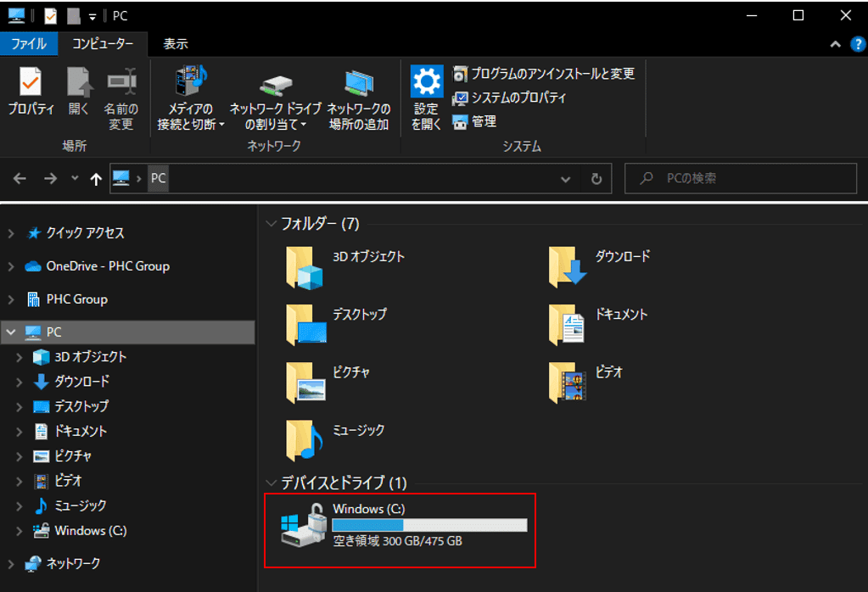The height and width of the screenshot is (592, 868).
Task: Select ピクチャ in the navigation tree
Action: click(x=72, y=456)
